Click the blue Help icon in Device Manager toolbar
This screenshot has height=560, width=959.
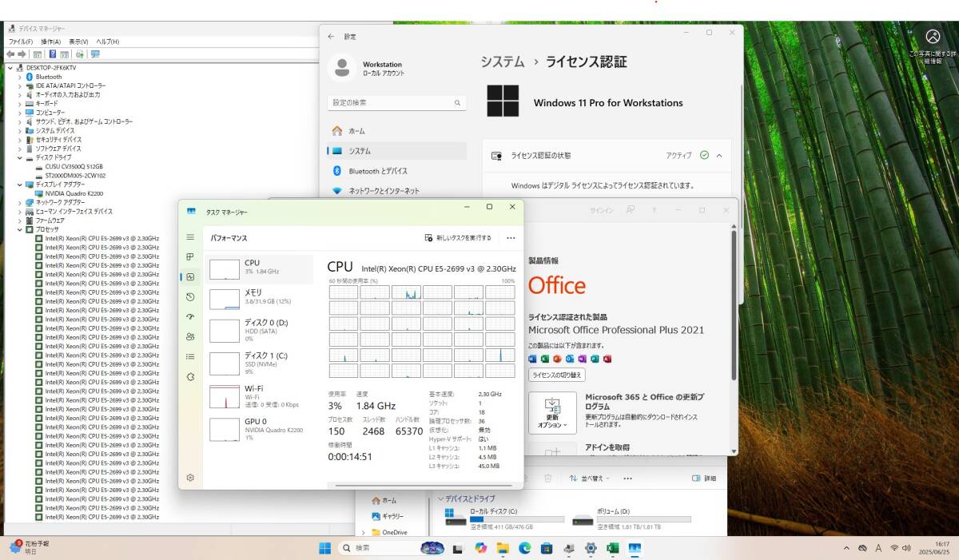point(53,54)
